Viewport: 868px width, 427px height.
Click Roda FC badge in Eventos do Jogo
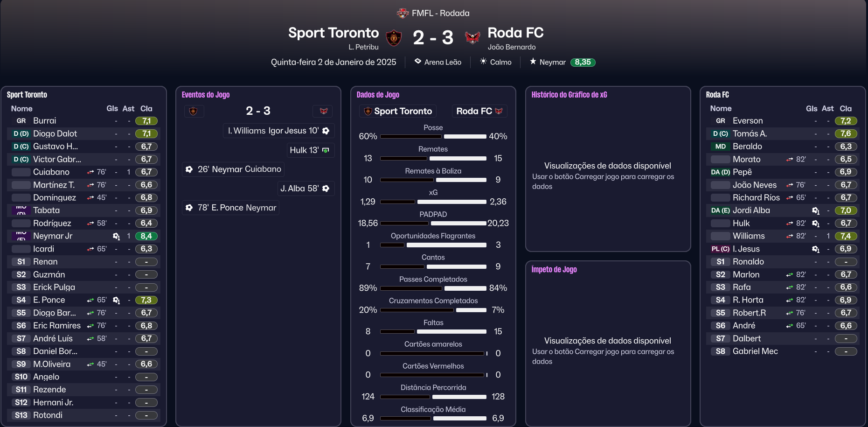pyautogui.click(x=323, y=111)
